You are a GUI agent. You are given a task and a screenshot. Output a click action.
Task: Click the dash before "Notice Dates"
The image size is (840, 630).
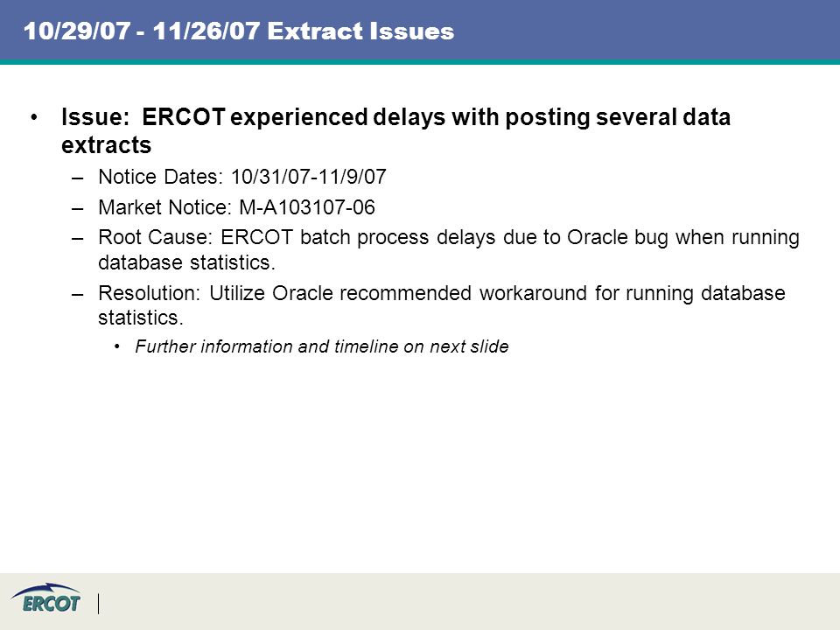coord(77,178)
